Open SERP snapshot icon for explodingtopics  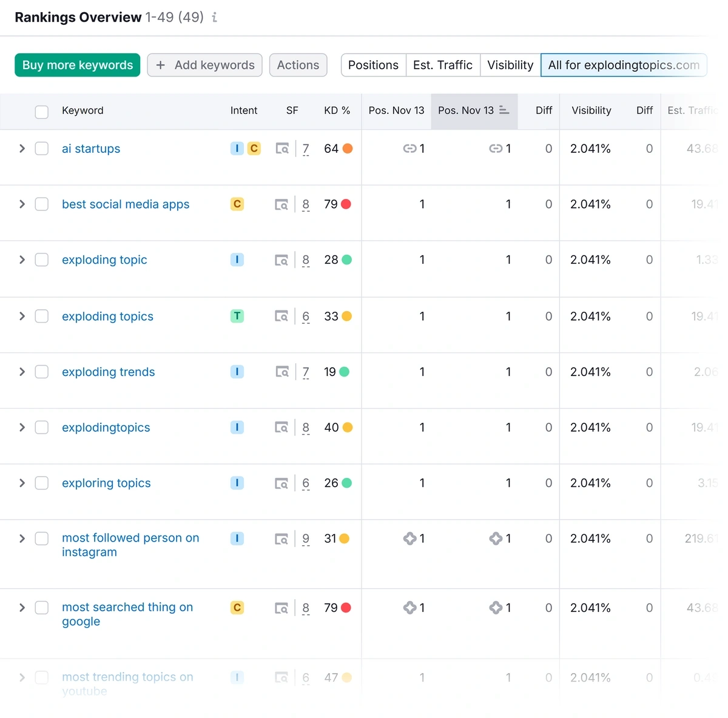click(281, 428)
